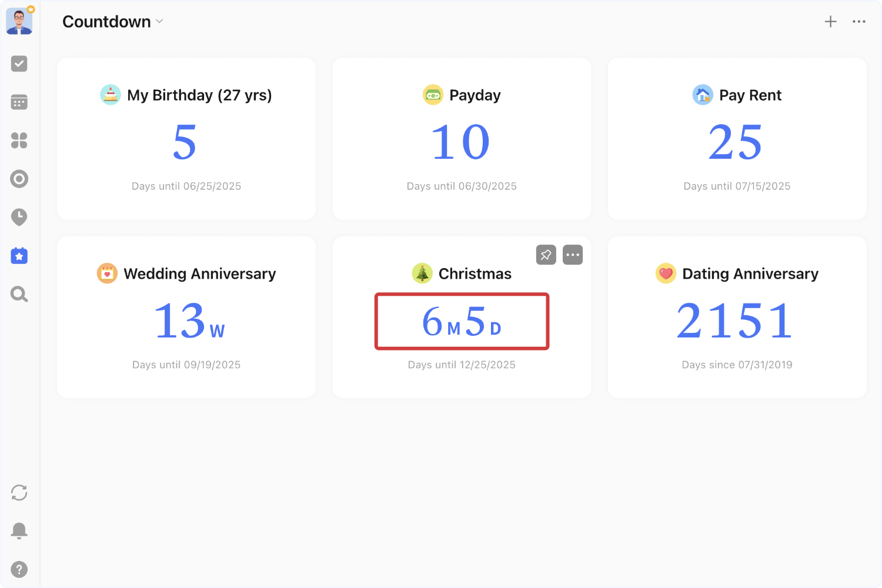This screenshot has width=882, height=588.
Task: Open the My Birthday countdown card
Action: (186, 139)
